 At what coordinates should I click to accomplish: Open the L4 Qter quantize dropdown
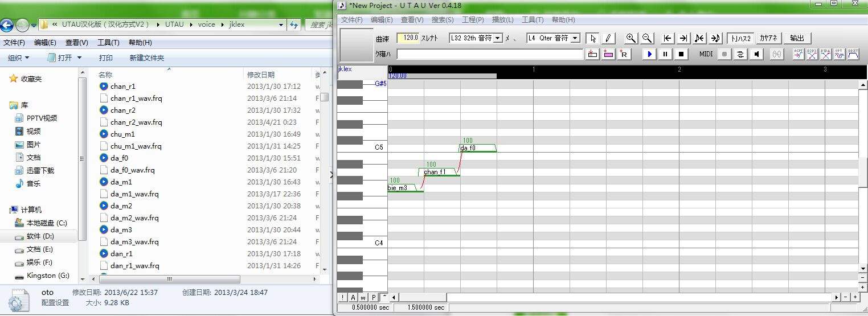pyautogui.click(x=575, y=38)
